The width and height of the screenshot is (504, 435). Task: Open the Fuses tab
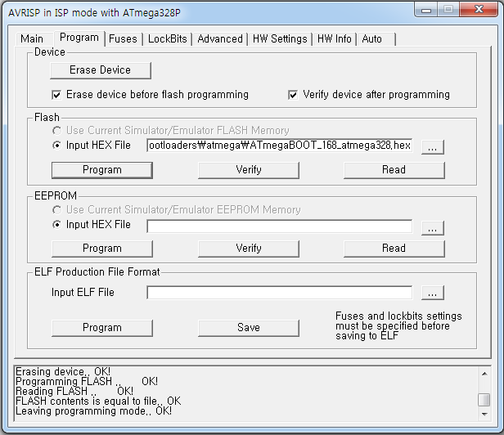click(x=123, y=39)
